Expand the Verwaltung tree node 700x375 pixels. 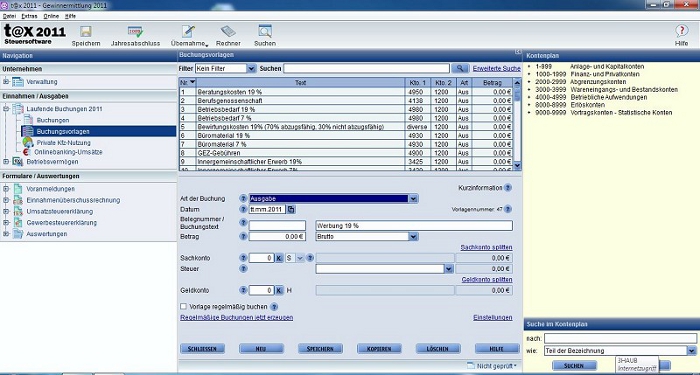click(6, 82)
